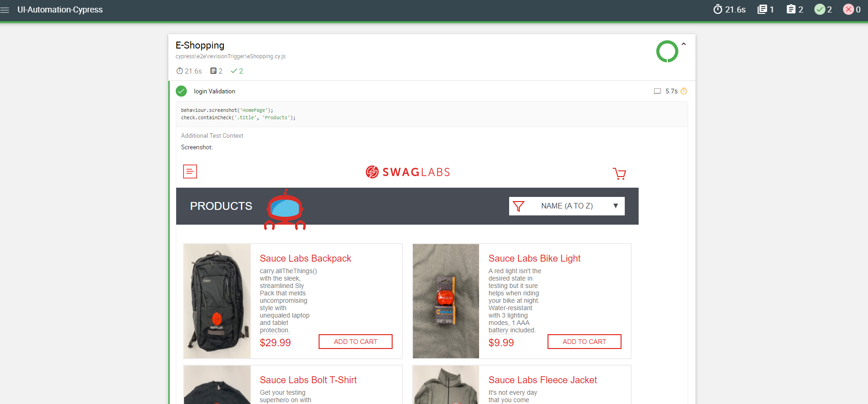Click the suites count icon in the header
Screen dimensions: 868x404
click(762, 9)
